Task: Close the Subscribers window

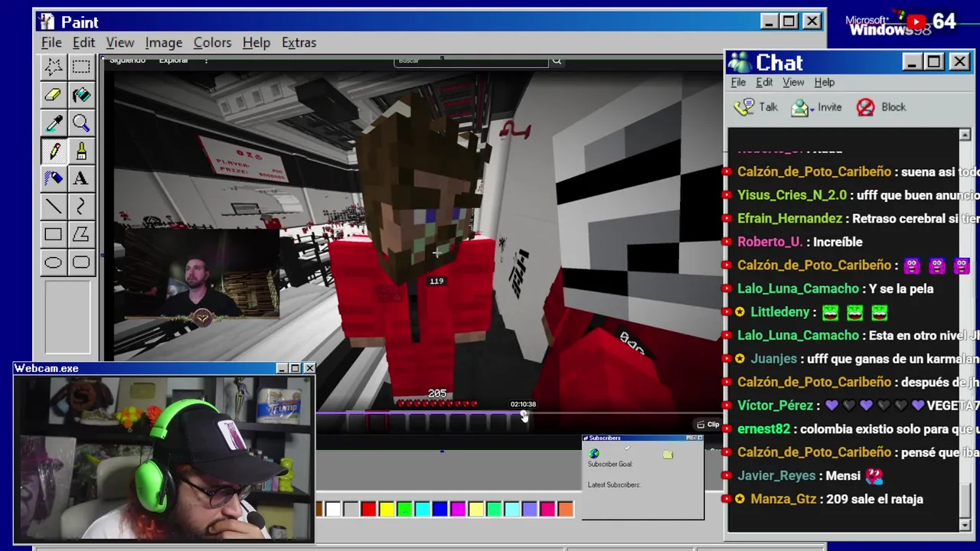Action: (x=699, y=438)
